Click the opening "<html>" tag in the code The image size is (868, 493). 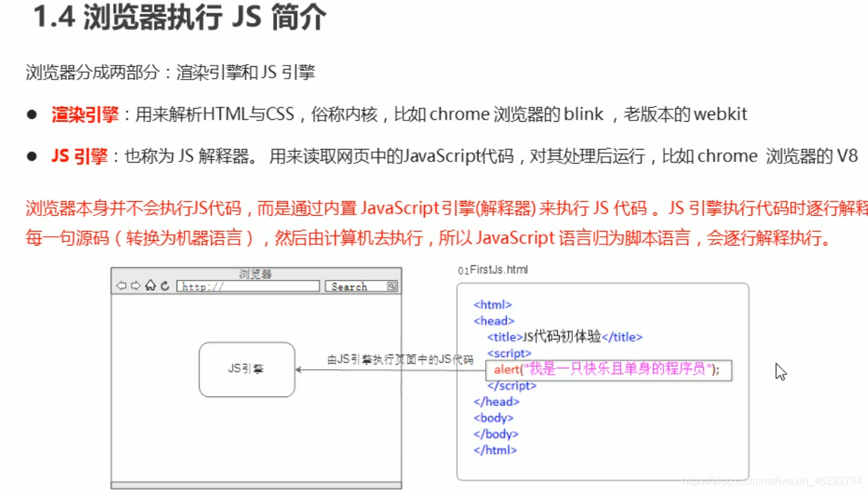(x=493, y=305)
